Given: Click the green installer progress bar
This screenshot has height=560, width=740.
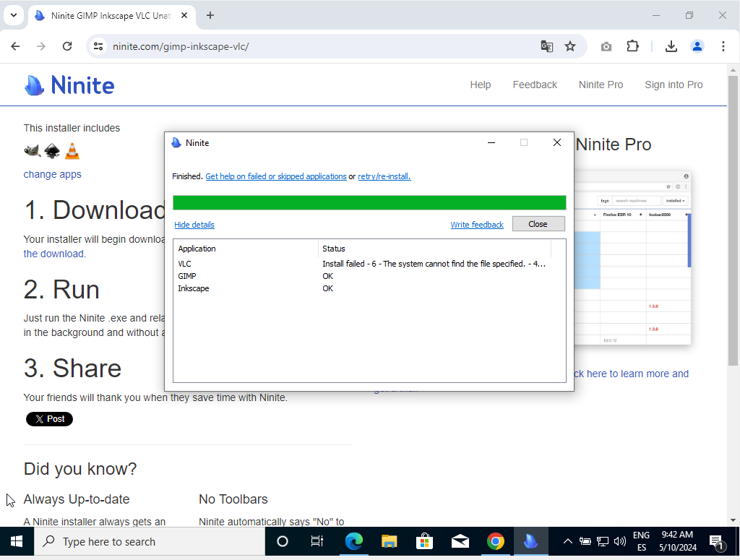Looking at the screenshot, I should [369, 202].
